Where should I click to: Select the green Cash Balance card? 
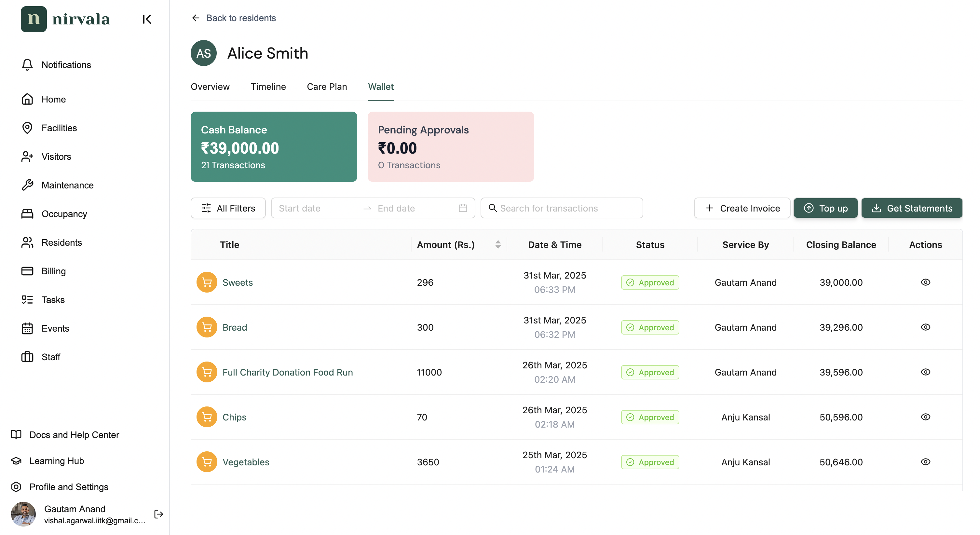point(274,146)
